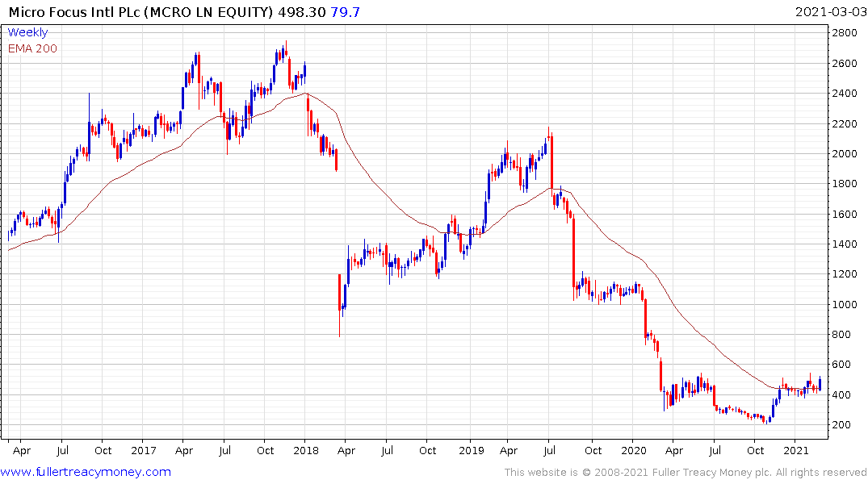Click the 2600 price axis label
Image resolution: width=868 pixels, height=484 pixels.
coord(845,63)
